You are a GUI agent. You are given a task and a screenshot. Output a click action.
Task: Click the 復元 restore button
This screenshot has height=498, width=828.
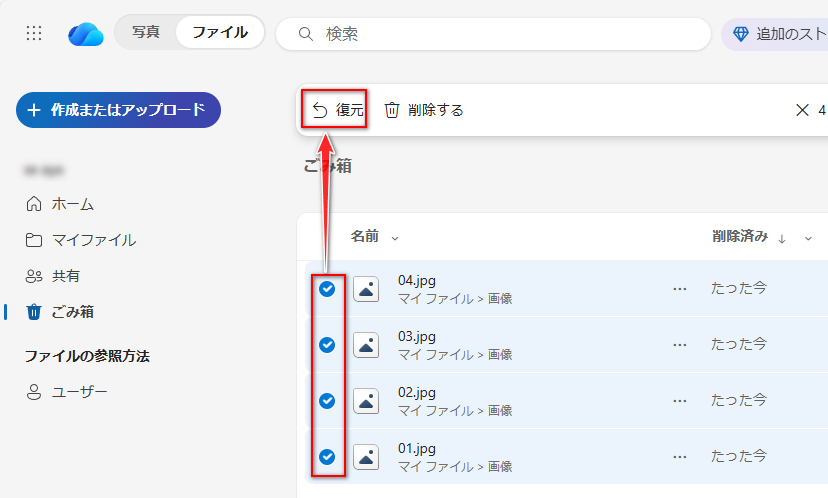click(x=337, y=110)
